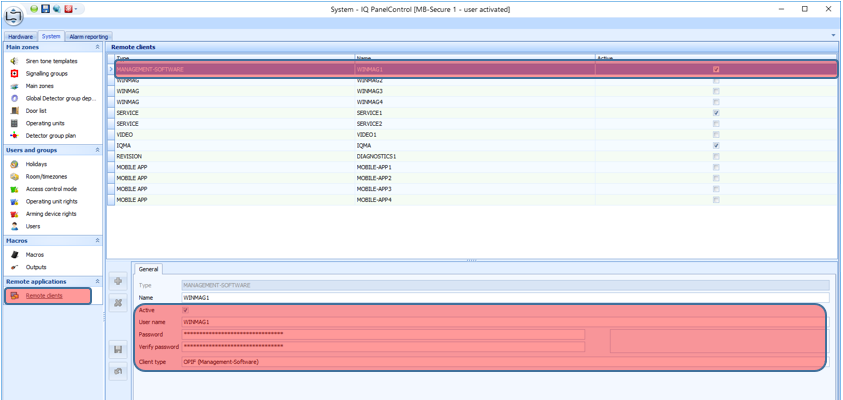Click the Arming device rights icon
Viewport: 843px width, 400px height.
[15, 213]
